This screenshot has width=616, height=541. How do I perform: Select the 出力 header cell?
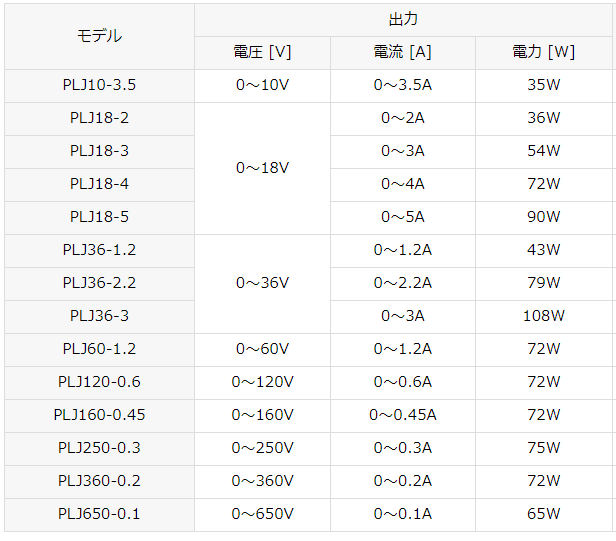pyautogui.click(x=403, y=20)
